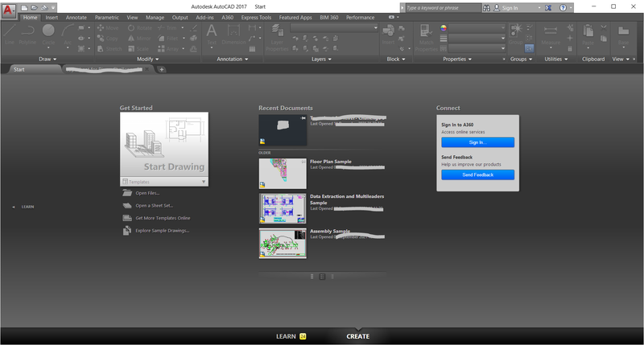
Task: Select the Line tool
Action: pyautogui.click(x=10, y=34)
